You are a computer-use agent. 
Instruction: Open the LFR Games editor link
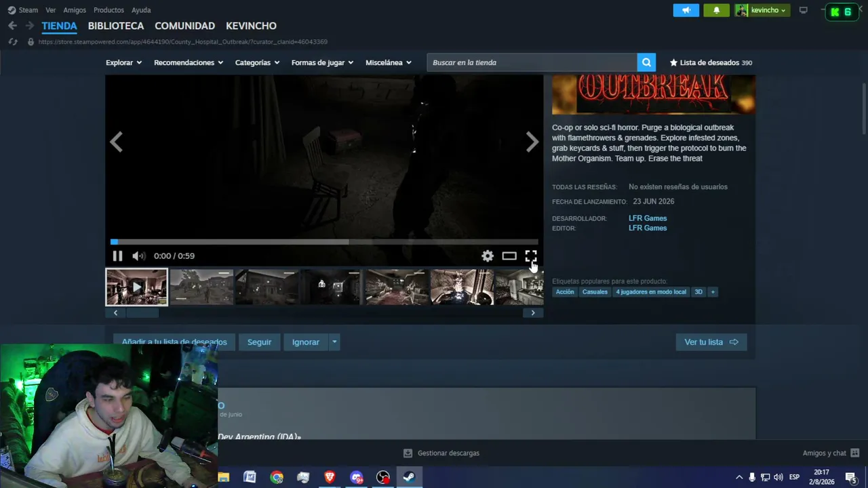(648, 228)
